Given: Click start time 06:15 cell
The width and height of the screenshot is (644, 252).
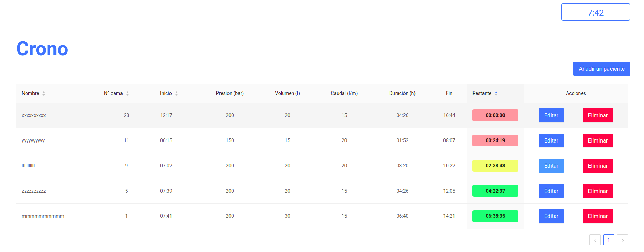Looking at the screenshot, I should tap(166, 140).
